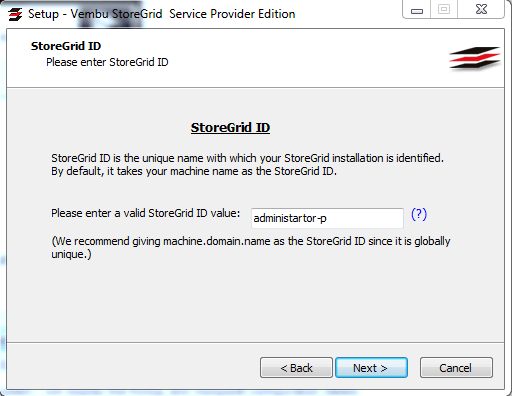Go to previous step with Back button
This screenshot has height=396, width=512.
[x=296, y=368]
